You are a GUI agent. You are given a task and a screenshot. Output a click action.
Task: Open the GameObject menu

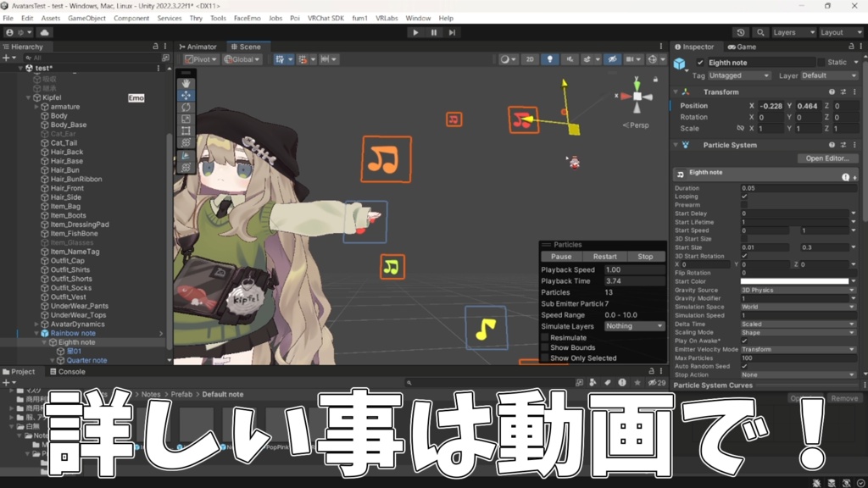pyautogui.click(x=86, y=19)
